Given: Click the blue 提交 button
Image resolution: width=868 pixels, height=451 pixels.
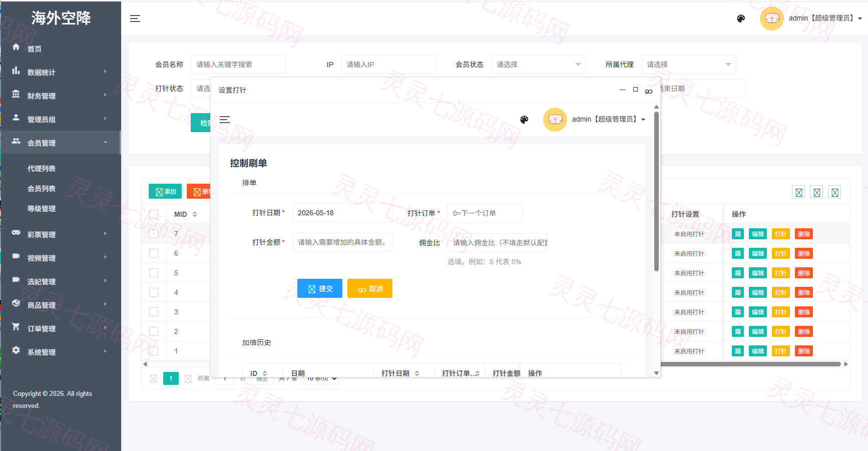Looking at the screenshot, I should click(320, 288).
